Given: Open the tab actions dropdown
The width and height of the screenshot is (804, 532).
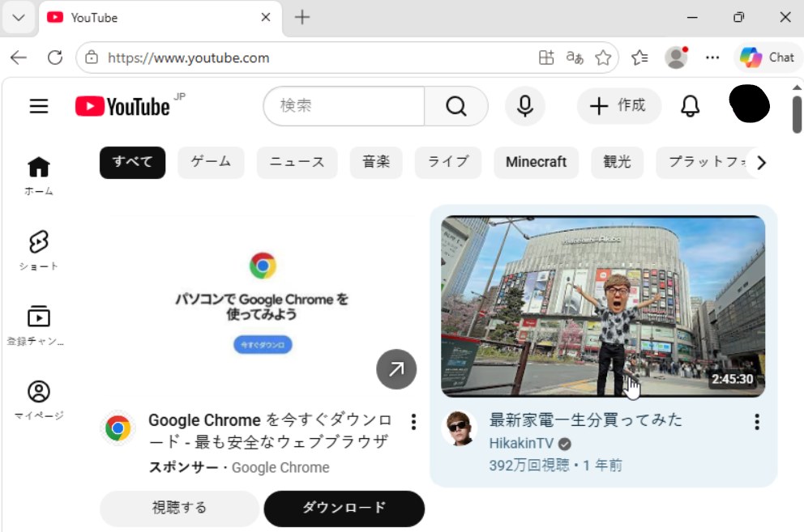Looking at the screenshot, I should click(19, 18).
